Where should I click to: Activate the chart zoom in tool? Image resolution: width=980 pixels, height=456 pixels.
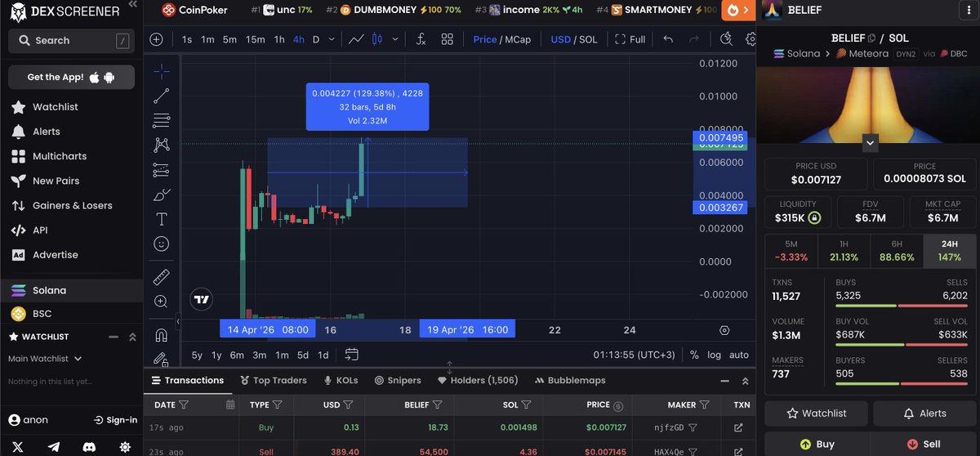[x=161, y=301]
